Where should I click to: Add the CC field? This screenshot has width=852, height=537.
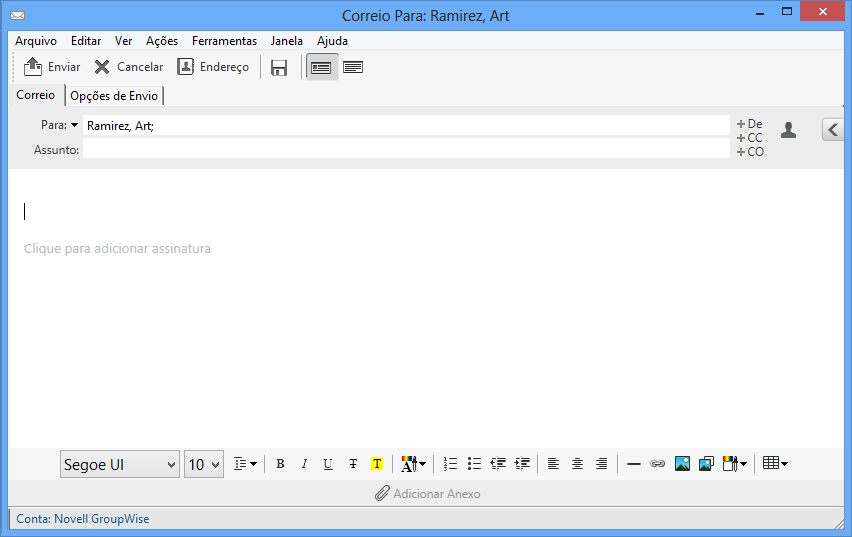[x=749, y=138]
